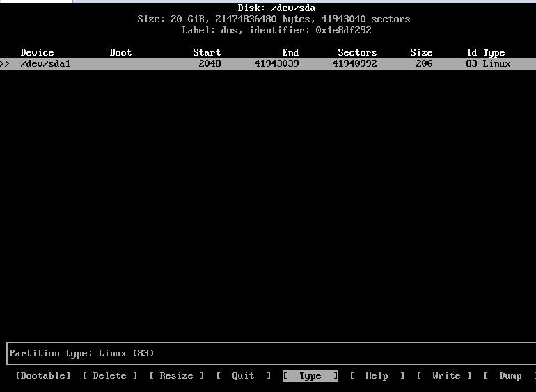
Task: Choose Quit in the bottom menu
Action: coord(244,375)
